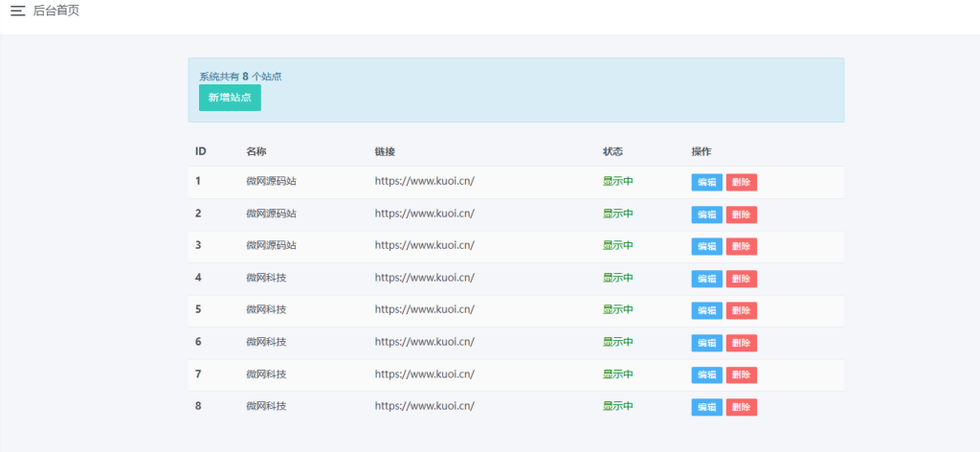The image size is (980, 452).
Task: Click 删除 on row ID 4
Action: tap(741, 279)
